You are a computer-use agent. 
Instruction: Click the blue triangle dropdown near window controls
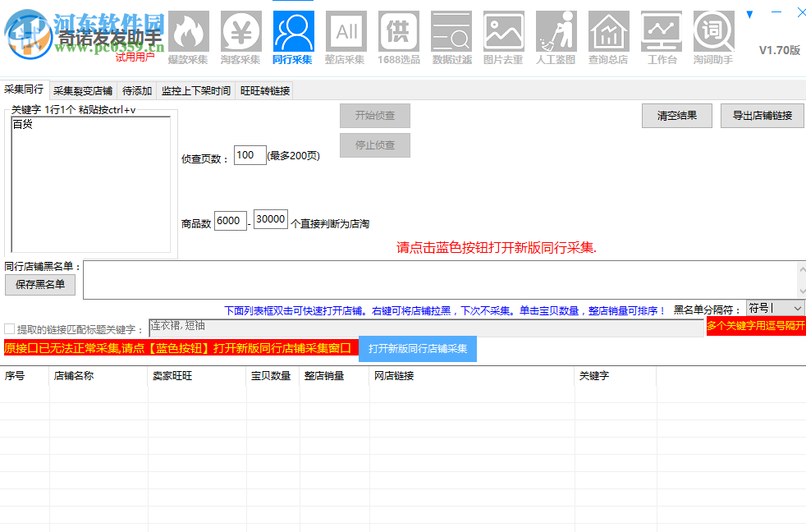coord(749,14)
